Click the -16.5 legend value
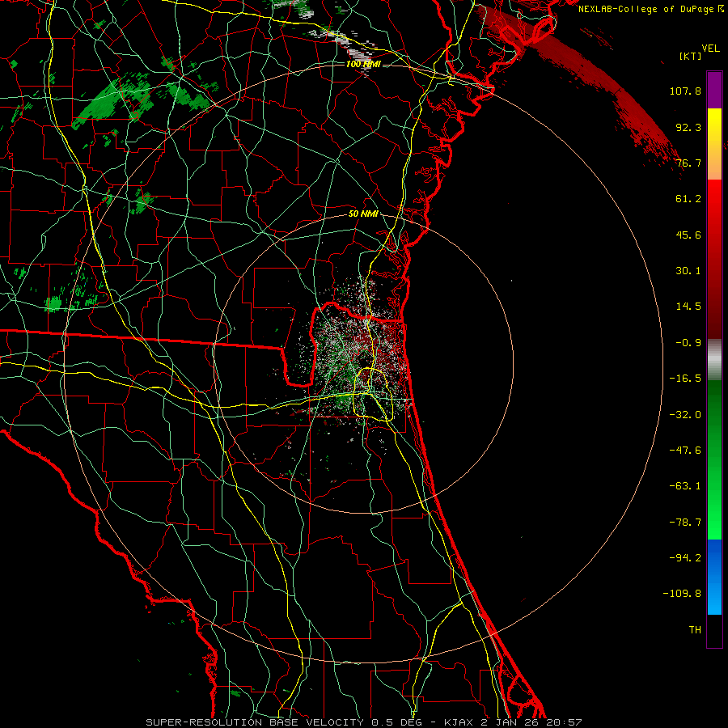This screenshot has width=728, height=728. point(685,379)
